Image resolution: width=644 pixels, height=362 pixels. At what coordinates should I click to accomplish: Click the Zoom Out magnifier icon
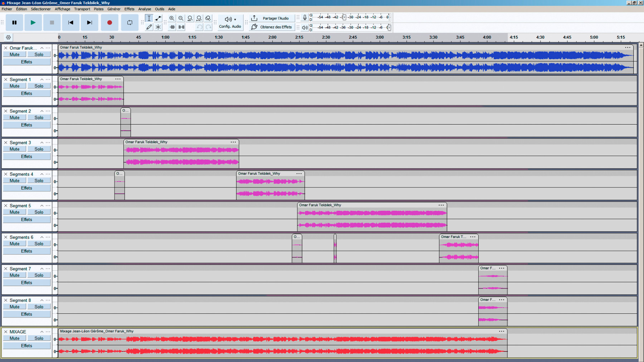(x=181, y=18)
